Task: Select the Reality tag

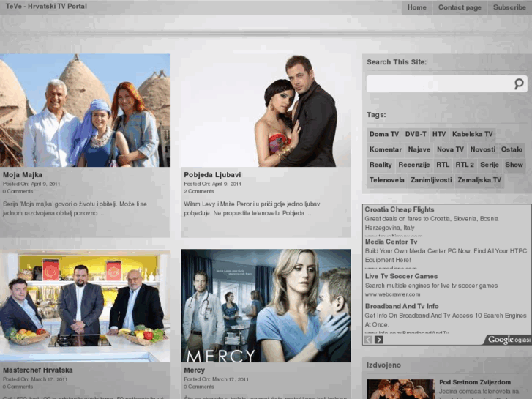Action: tap(381, 165)
